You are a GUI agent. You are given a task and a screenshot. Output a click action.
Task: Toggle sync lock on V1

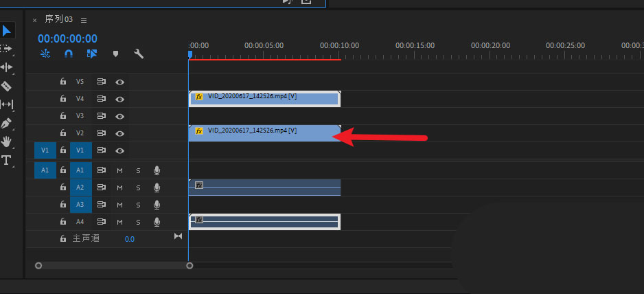[102, 151]
